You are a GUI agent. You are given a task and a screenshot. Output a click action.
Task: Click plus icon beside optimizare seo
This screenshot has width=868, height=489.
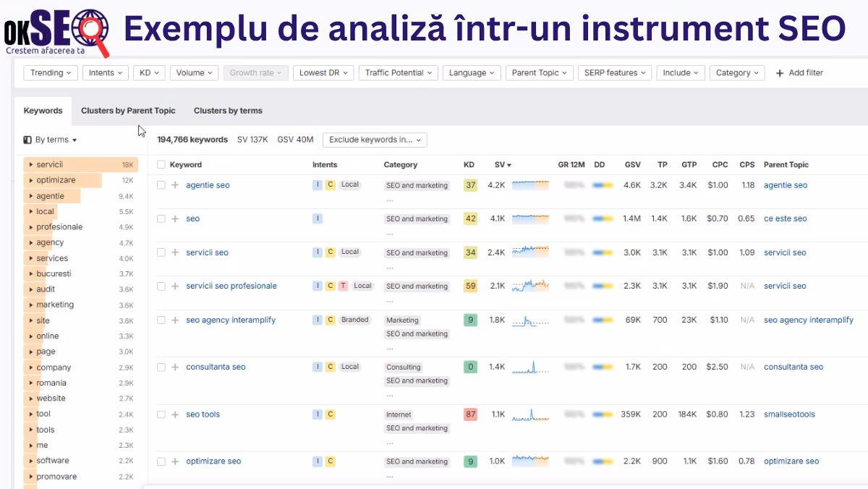click(x=175, y=462)
